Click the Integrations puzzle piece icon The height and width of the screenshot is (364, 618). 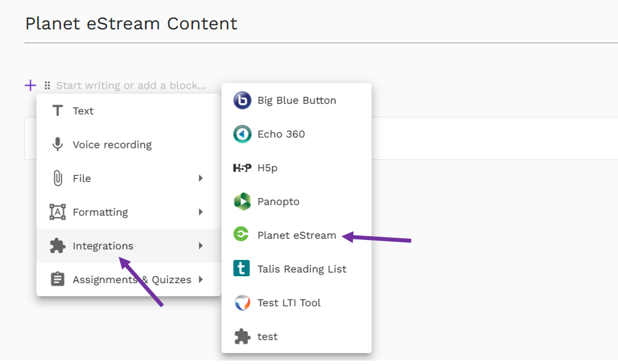click(58, 246)
